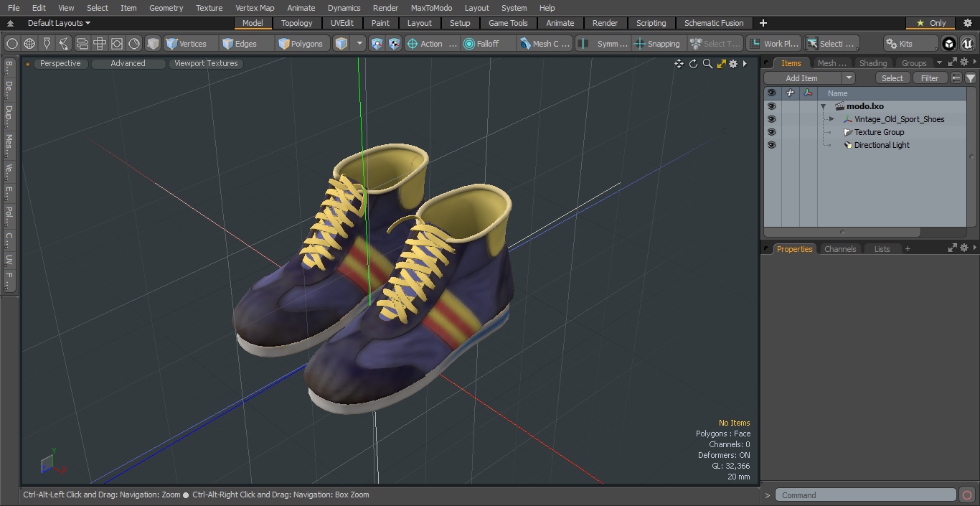Click the viewport magnifier zoom icon
This screenshot has width=980, height=506.
pos(707,64)
